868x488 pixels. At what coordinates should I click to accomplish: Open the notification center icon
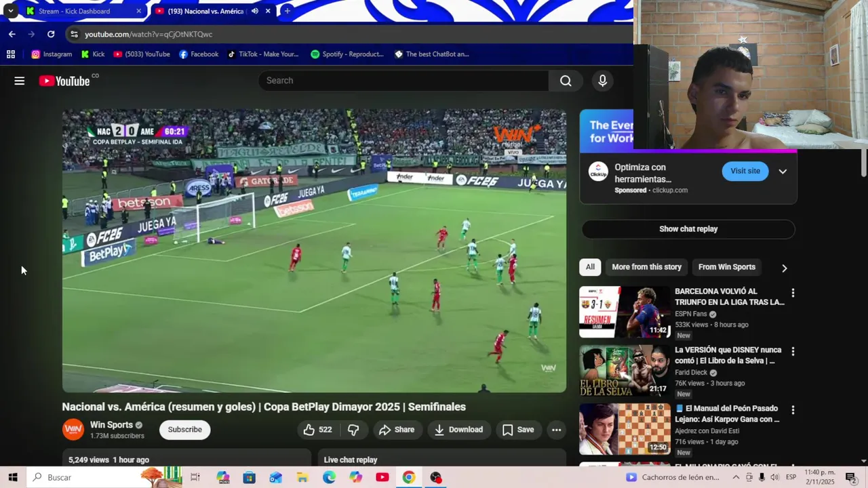click(x=851, y=477)
